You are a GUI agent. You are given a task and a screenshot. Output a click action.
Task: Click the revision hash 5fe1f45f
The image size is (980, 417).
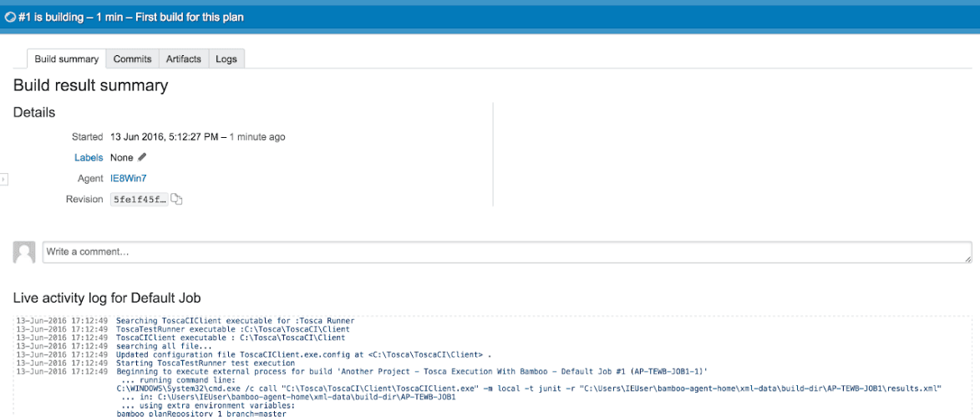139,200
